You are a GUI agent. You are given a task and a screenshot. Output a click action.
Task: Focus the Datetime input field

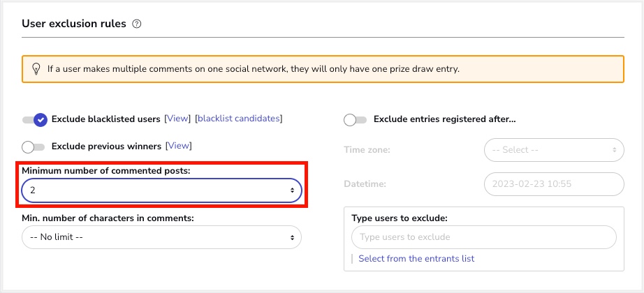coord(554,184)
